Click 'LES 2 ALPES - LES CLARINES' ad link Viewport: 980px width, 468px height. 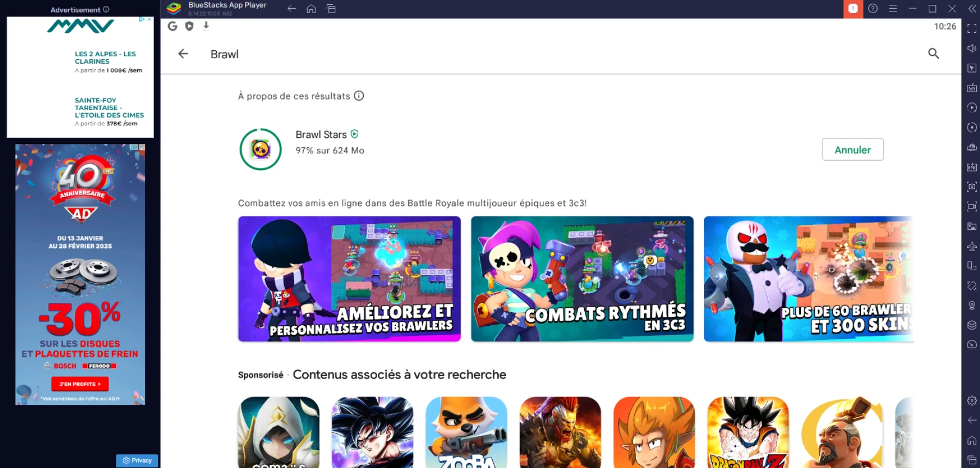(x=106, y=58)
